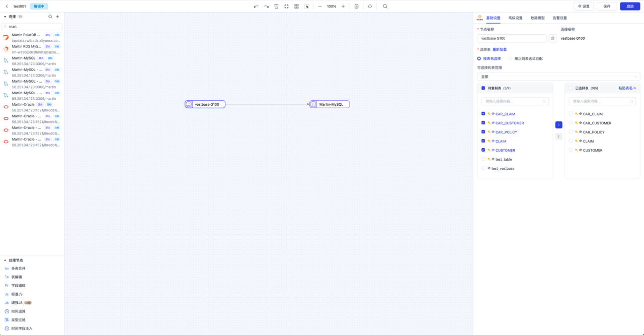
Task: Open the canvas node search magnifier
Action: pyautogui.click(x=385, y=7)
